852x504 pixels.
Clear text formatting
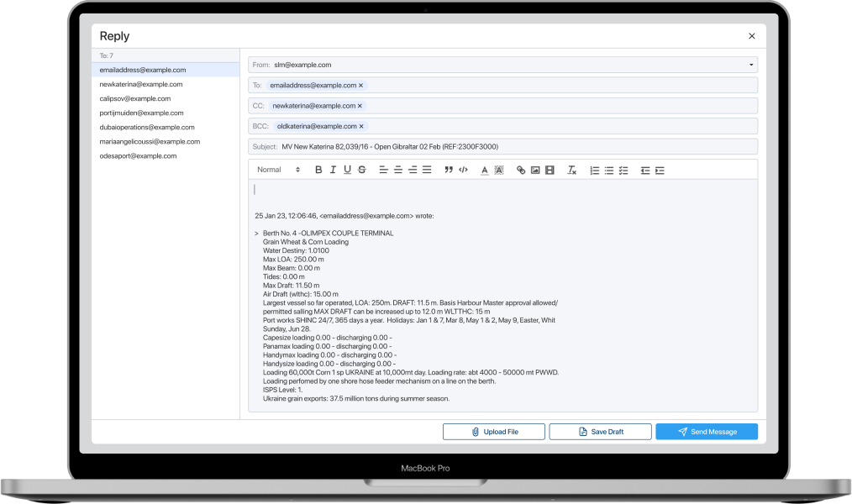571,170
